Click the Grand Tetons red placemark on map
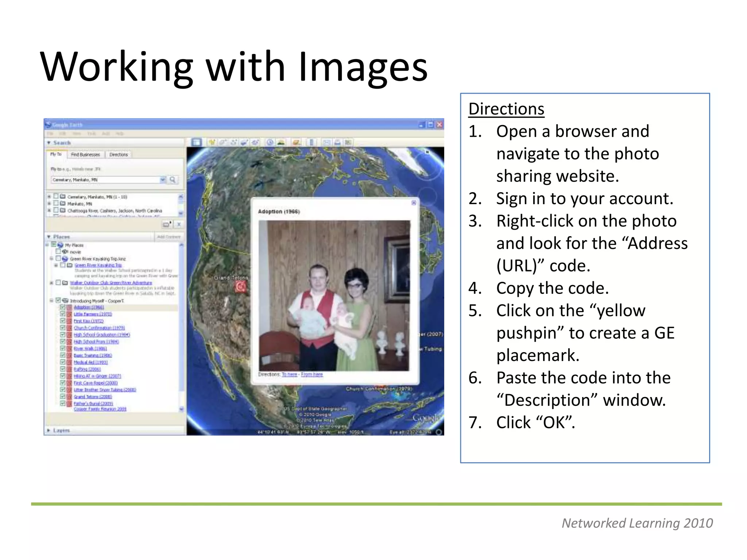Screen dimensions: 747x560 [240, 287]
